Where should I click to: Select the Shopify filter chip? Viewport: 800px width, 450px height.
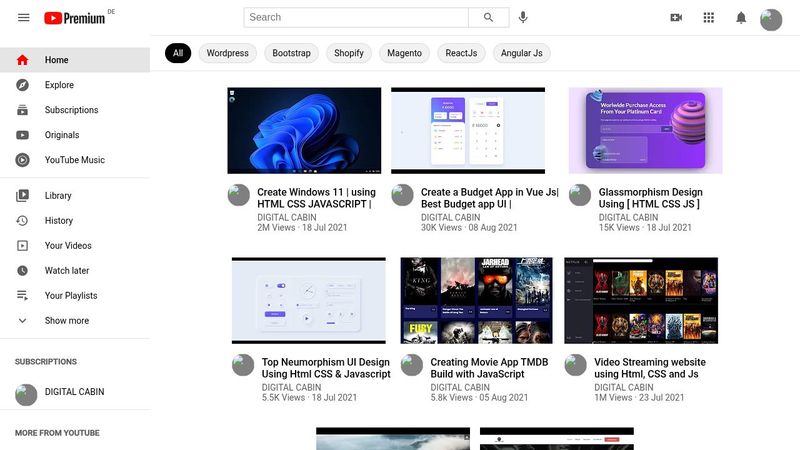(x=349, y=53)
